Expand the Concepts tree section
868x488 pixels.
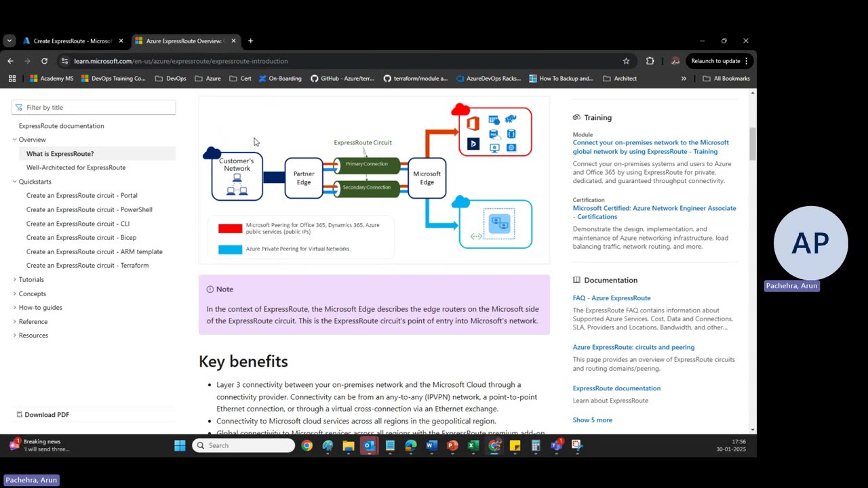coord(15,293)
